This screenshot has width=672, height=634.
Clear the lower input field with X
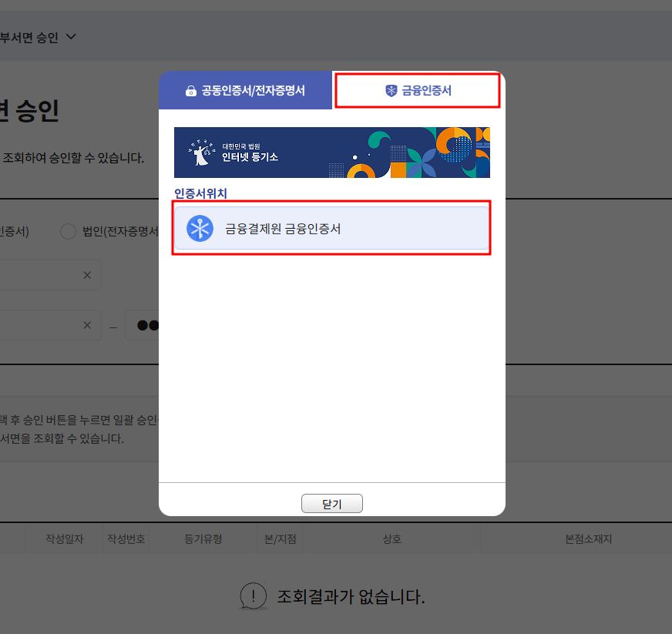click(87, 325)
